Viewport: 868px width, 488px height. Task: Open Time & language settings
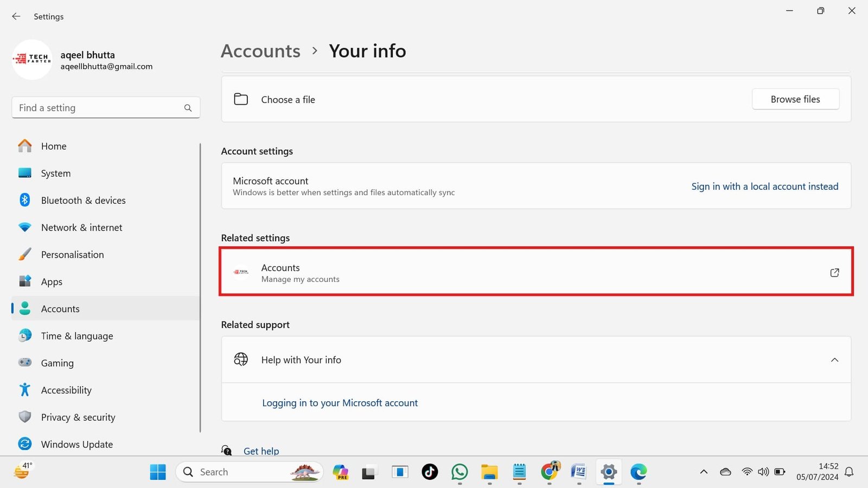(x=77, y=336)
